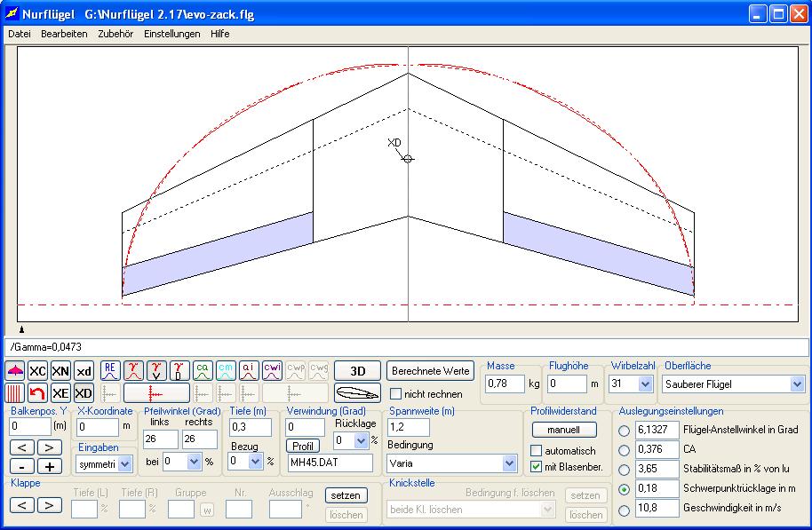Screen dimensions: 812x530
Task: Open the airfoil profile view icon
Action: 357,393
